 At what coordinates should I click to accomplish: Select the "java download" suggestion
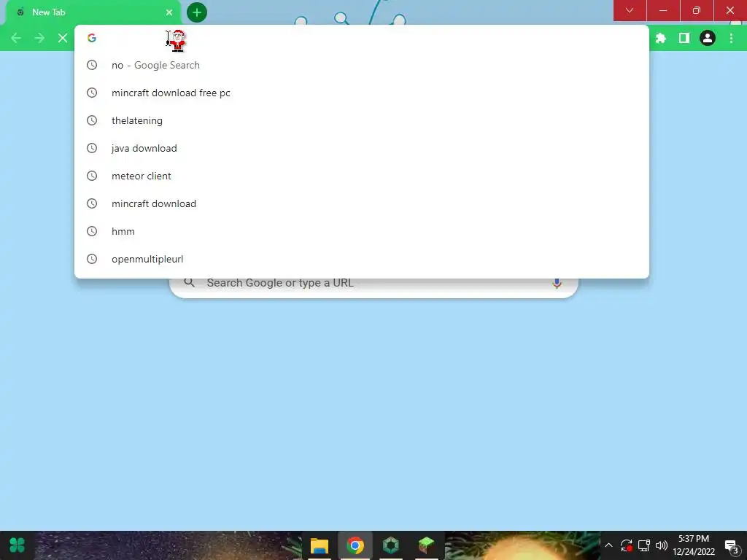(362, 148)
